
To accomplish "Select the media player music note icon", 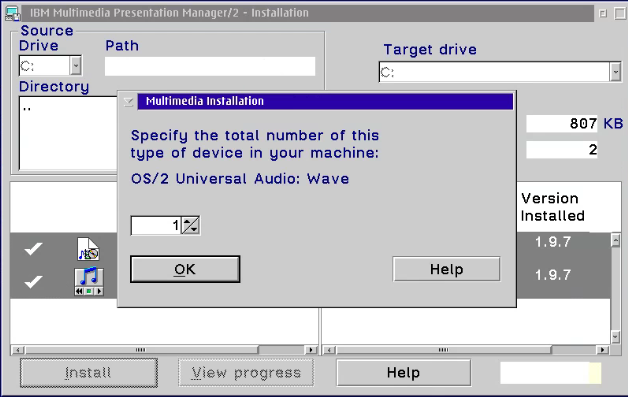I will tap(89, 282).
